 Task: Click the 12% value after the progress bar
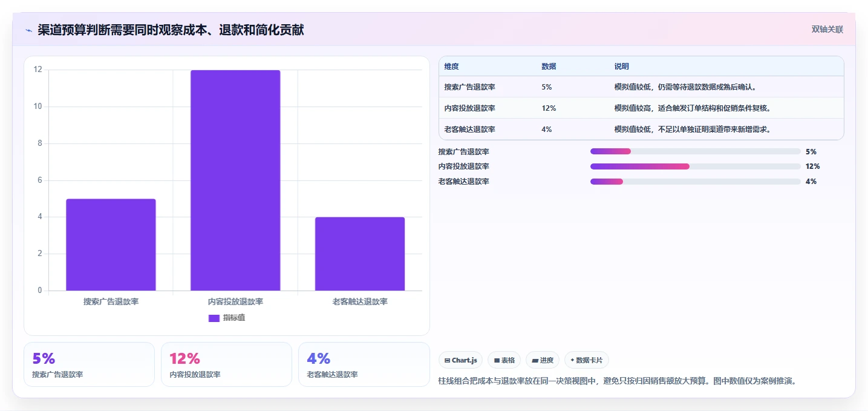(x=812, y=166)
